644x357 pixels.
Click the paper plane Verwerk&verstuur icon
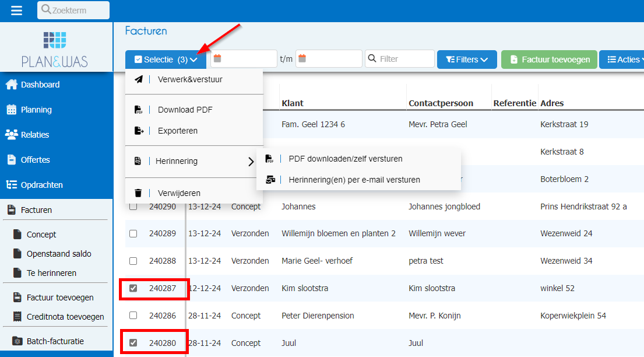(139, 79)
